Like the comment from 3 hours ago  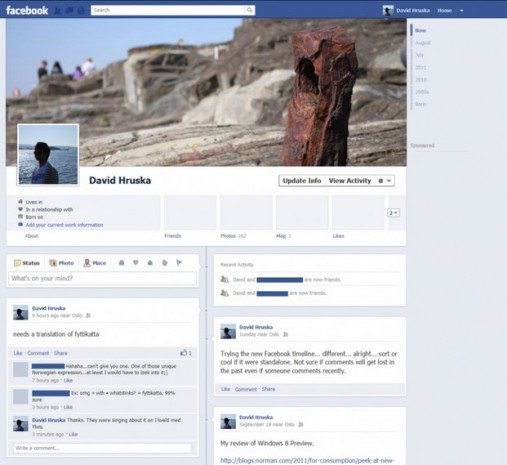point(68,407)
